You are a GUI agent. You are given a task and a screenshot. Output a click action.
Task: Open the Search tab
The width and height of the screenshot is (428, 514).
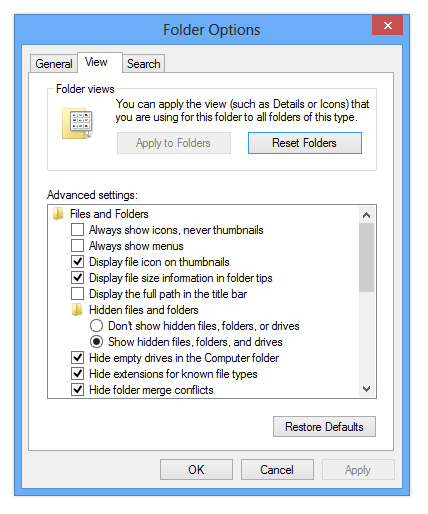144,64
